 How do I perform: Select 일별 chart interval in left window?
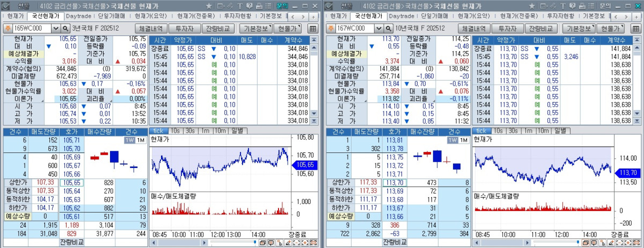(238, 130)
